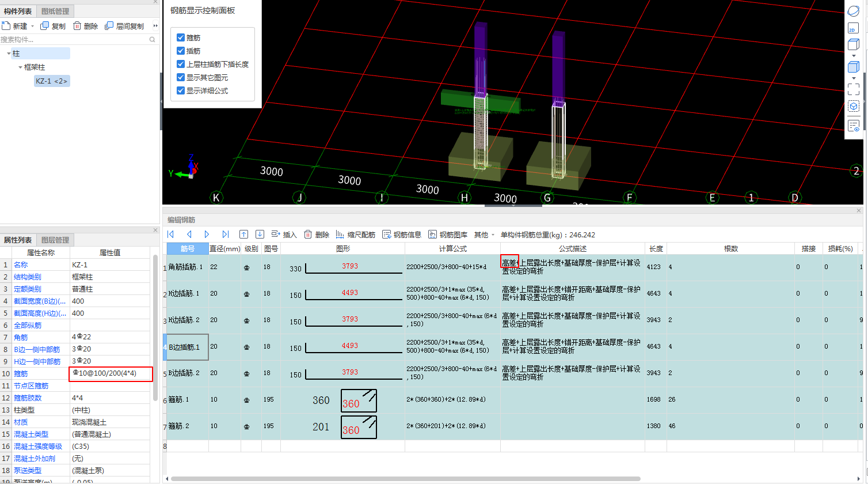Switch to the 构件列表 tab

pyautogui.click(x=18, y=11)
